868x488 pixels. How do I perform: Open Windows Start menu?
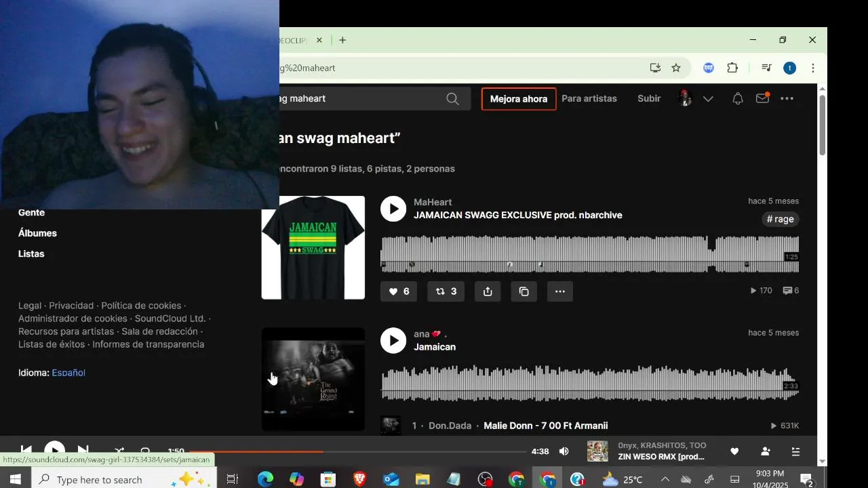16,479
